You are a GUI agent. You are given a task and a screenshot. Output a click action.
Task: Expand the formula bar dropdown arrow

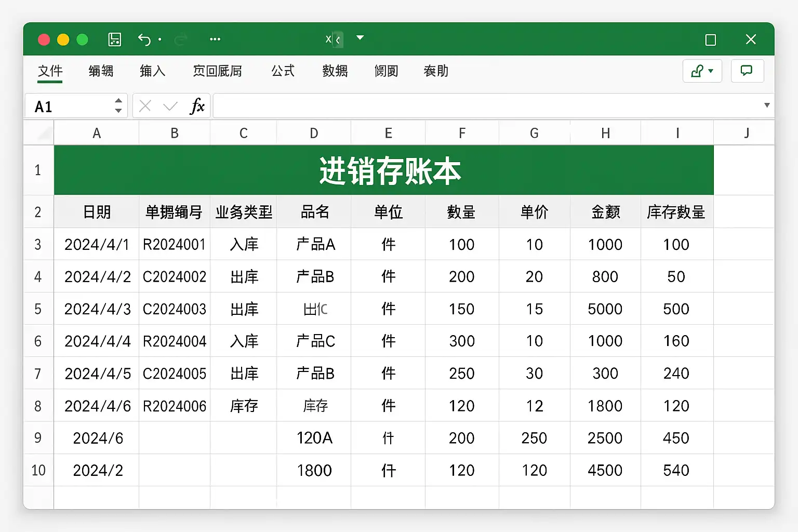[767, 105]
